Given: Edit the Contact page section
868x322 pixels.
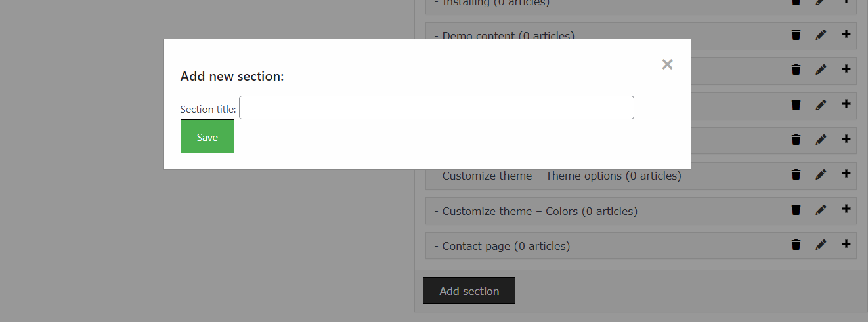Looking at the screenshot, I should (821, 245).
